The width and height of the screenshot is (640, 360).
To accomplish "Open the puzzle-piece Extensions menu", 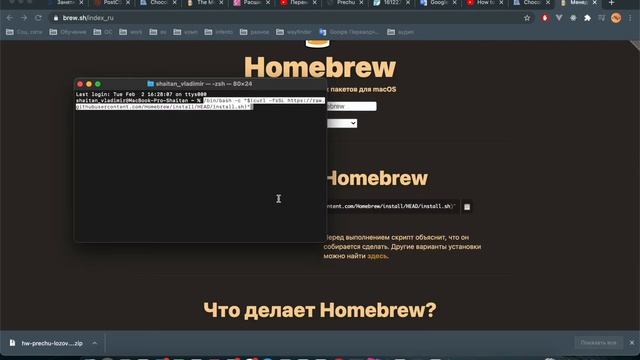I will click(587, 18).
